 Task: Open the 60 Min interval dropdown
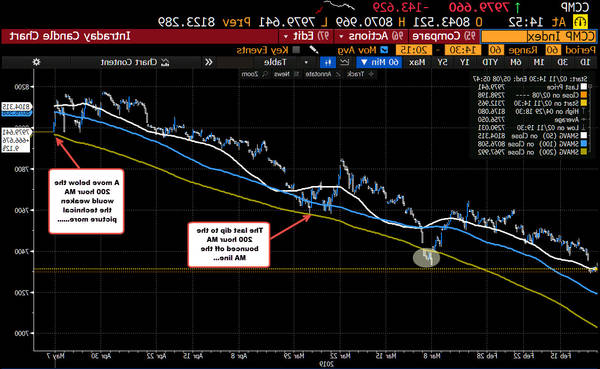point(379,62)
